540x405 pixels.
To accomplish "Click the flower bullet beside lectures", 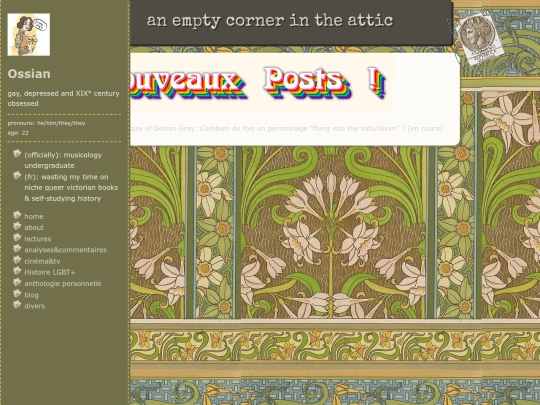I will pos(17,237).
